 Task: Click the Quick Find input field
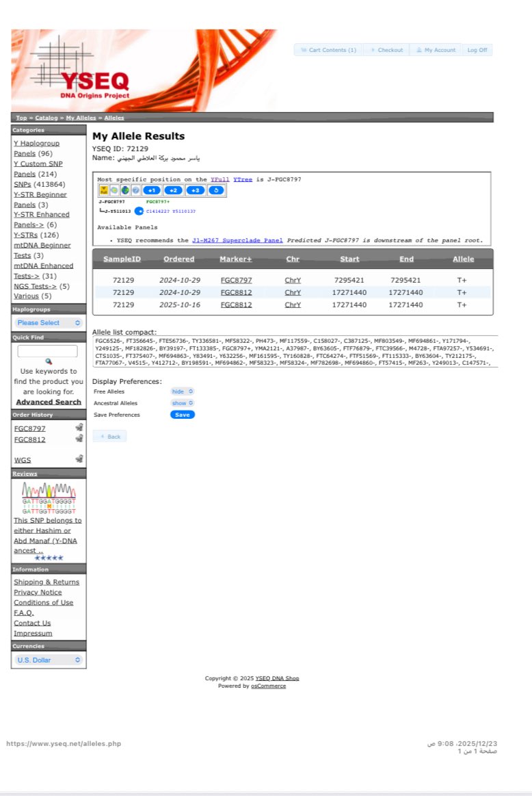point(48,351)
